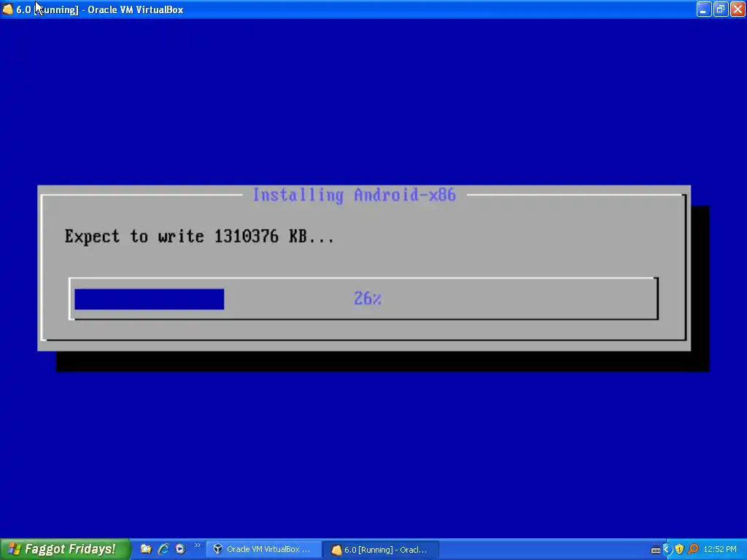Click the "26%" progress label

tap(368, 298)
